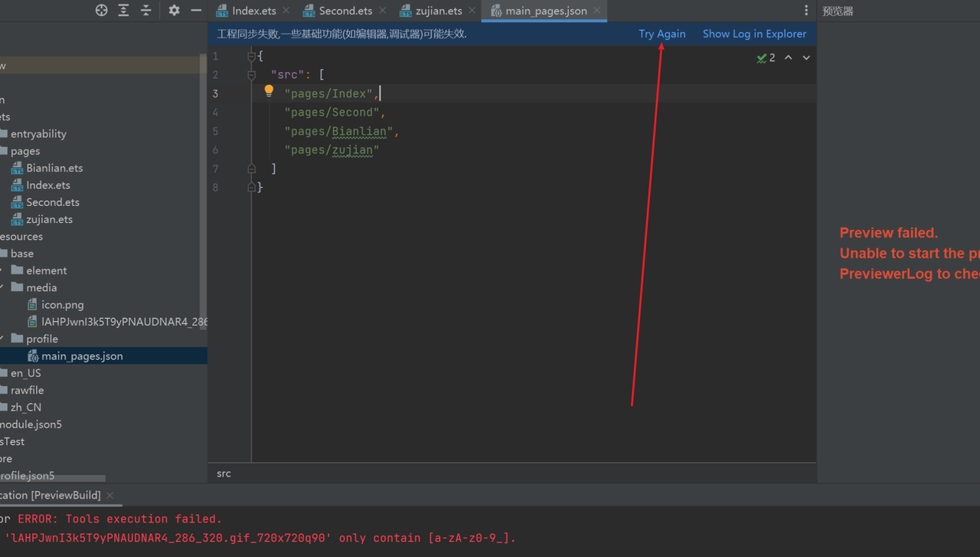Select media folder in tree
The height and width of the screenshot is (557, 980).
(41, 287)
